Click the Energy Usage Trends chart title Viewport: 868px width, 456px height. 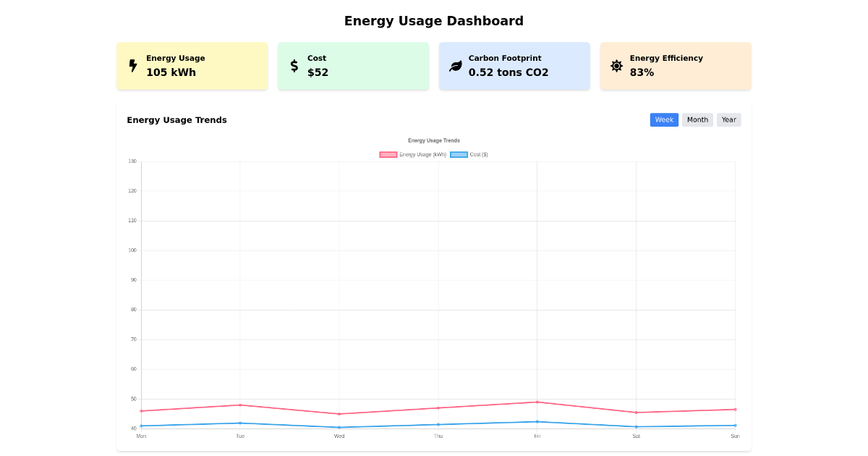click(434, 140)
